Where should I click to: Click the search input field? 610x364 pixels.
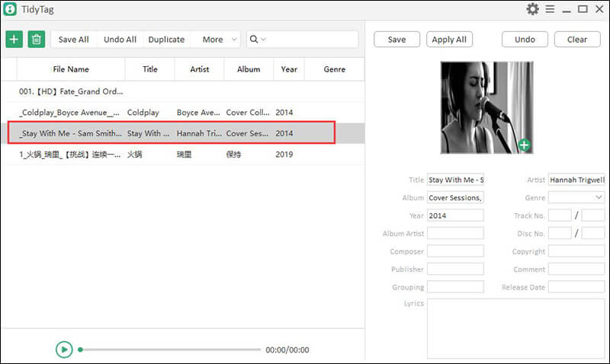point(311,40)
